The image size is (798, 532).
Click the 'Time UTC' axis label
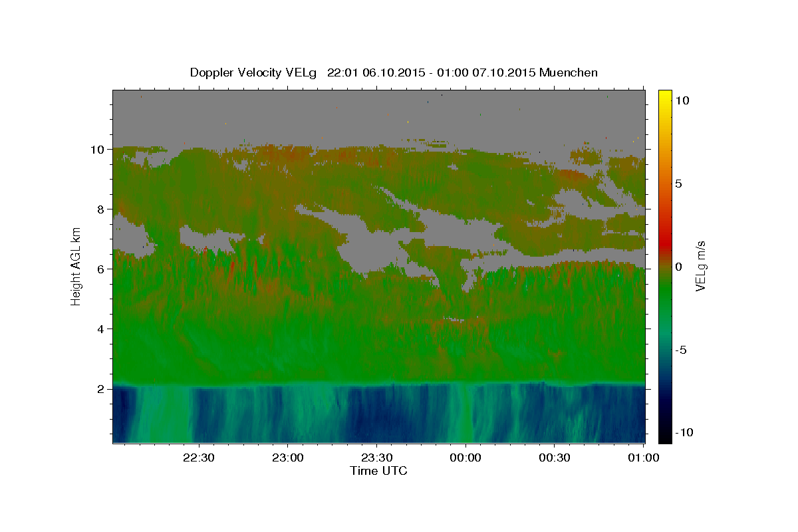[x=378, y=471]
